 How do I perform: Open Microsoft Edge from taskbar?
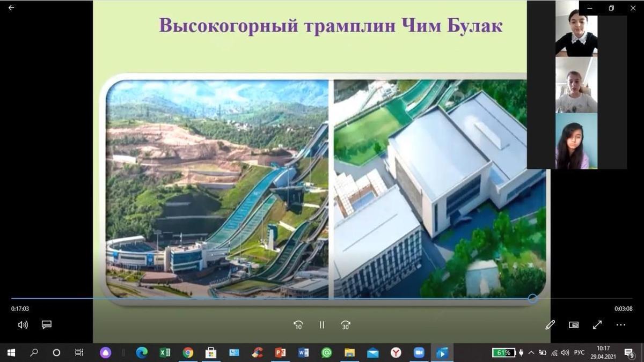coord(142,353)
